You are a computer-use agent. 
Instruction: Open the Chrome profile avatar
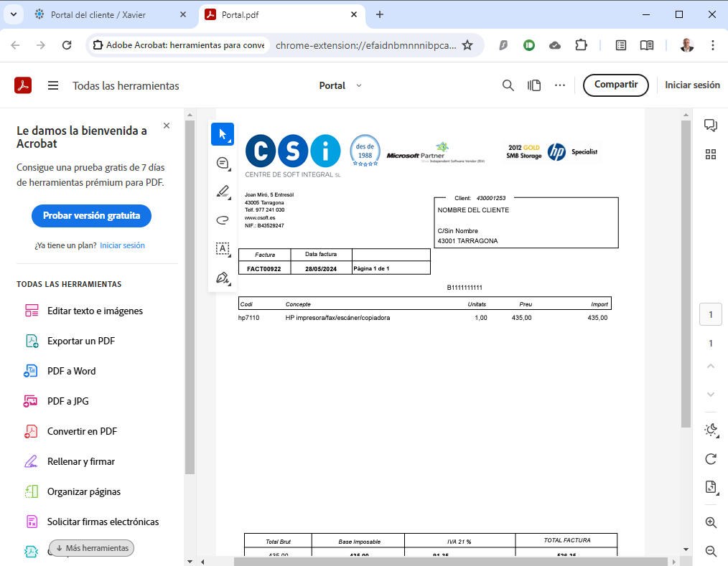pos(687,45)
